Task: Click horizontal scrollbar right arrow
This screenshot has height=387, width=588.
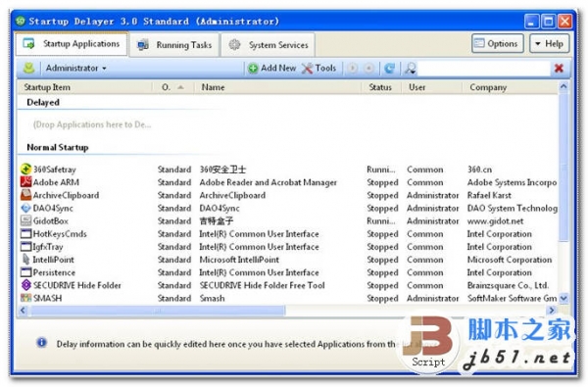Action: 551,311
